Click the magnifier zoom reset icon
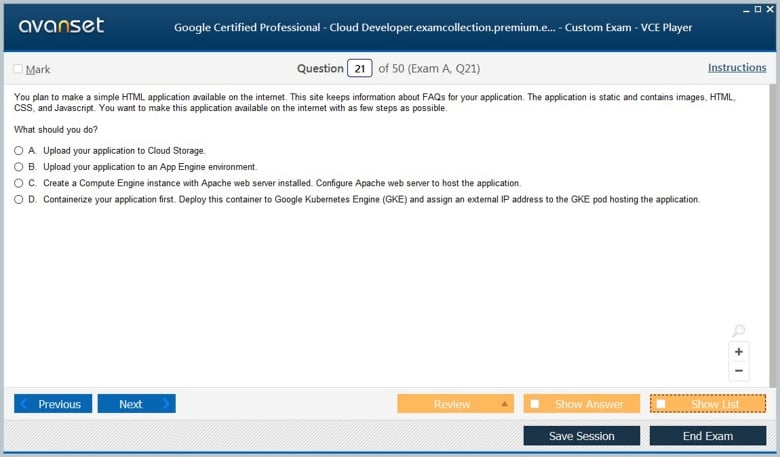The width and height of the screenshot is (780, 457). tap(738, 331)
